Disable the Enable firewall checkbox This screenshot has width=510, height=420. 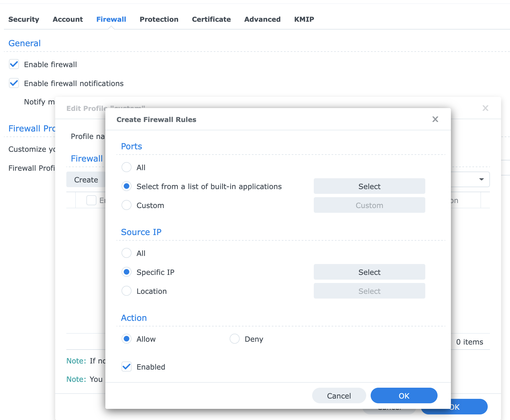14,64
